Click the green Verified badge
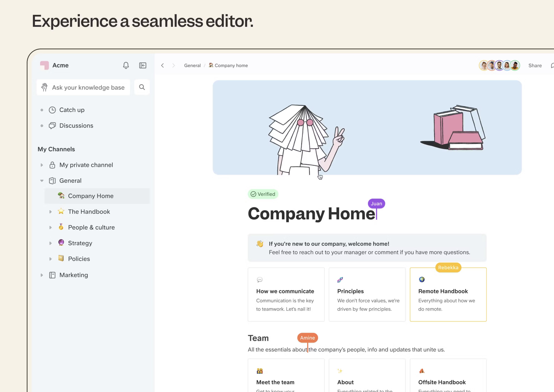Viewport: 554px width, 392px height. point(263,194)
